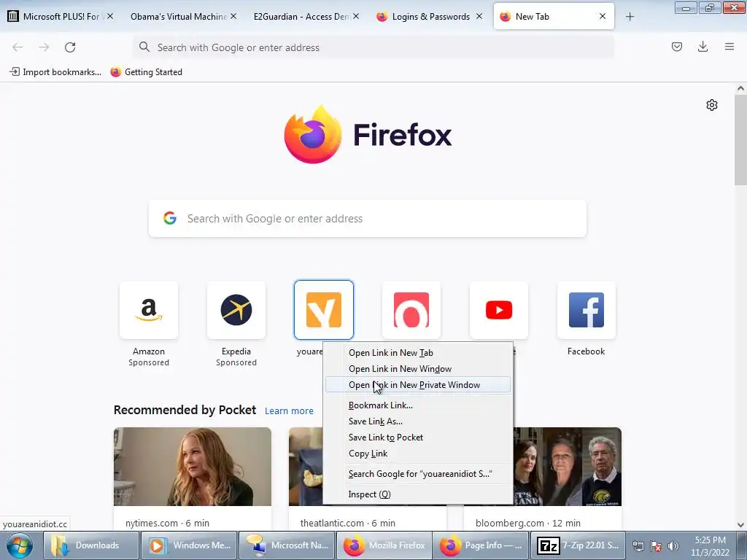Reload the current page
Viewport: 747px width, 560px height.
pos(70,47)
